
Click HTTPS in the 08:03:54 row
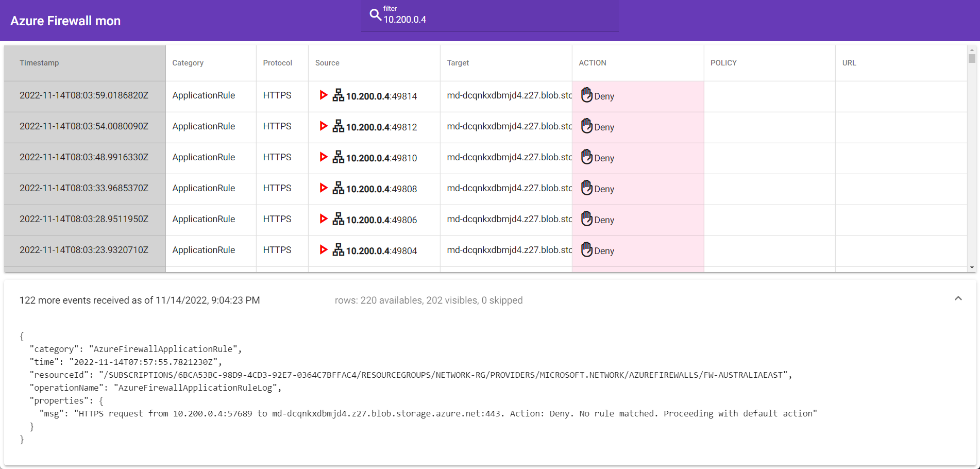point(277,126)
